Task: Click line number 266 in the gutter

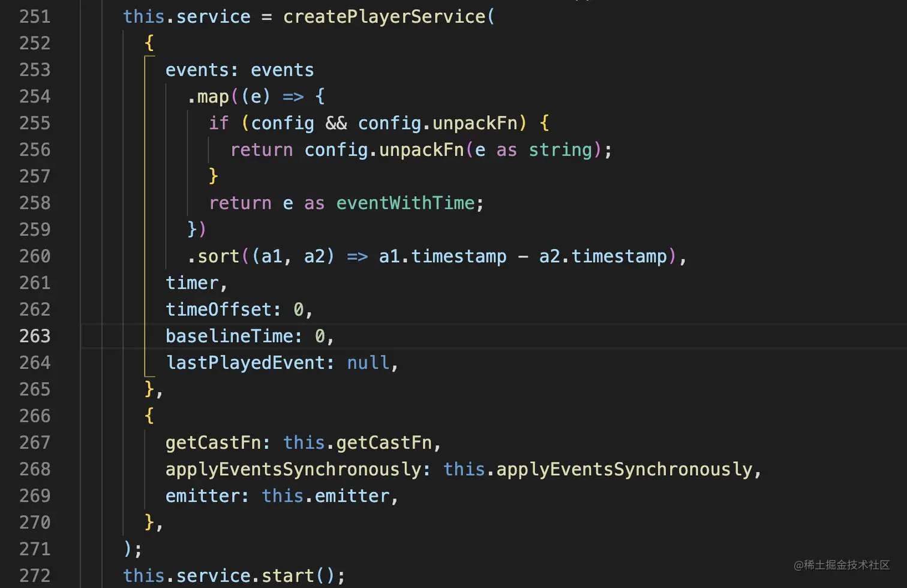Action: click(35, 416)
